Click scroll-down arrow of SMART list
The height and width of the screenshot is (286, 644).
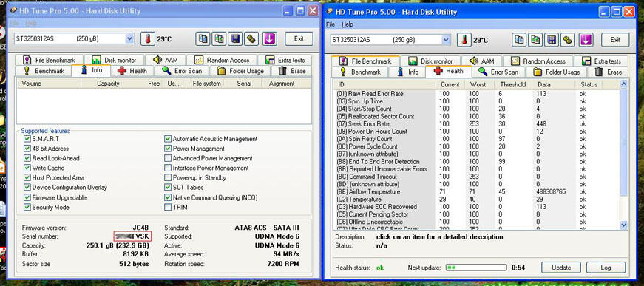(623, 225)
